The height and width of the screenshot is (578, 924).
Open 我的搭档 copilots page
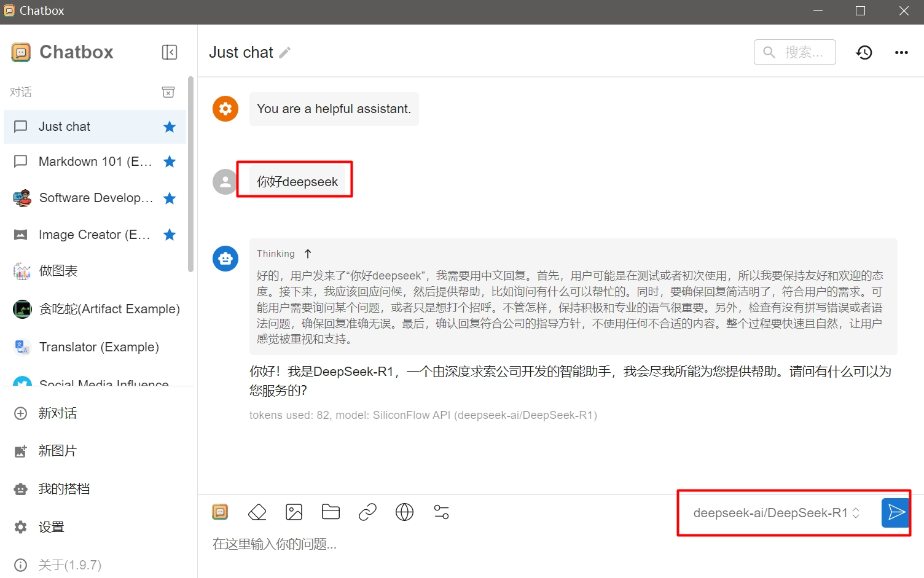click(x=98, y=489)
